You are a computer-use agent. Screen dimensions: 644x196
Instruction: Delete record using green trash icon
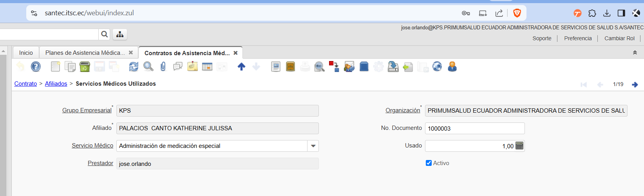(x=85, y=67)
